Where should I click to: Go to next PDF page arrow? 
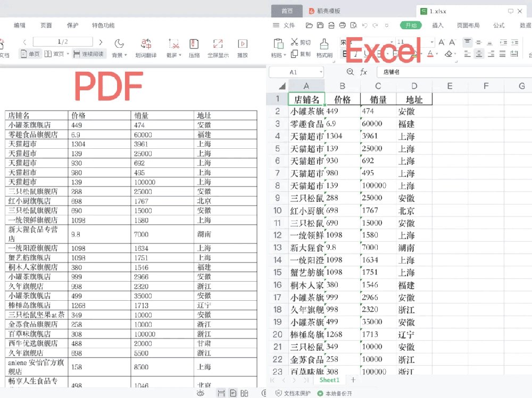101,42
